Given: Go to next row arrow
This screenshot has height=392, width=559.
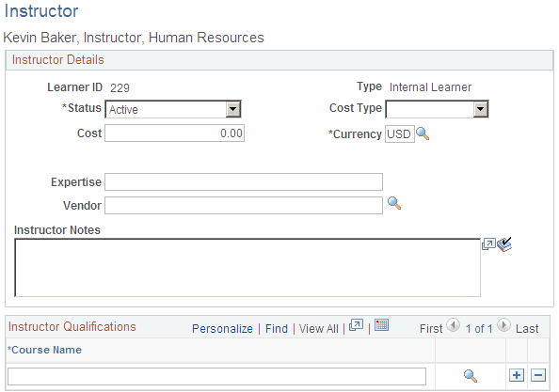Looking at the screenshot, I should [503, 325].
